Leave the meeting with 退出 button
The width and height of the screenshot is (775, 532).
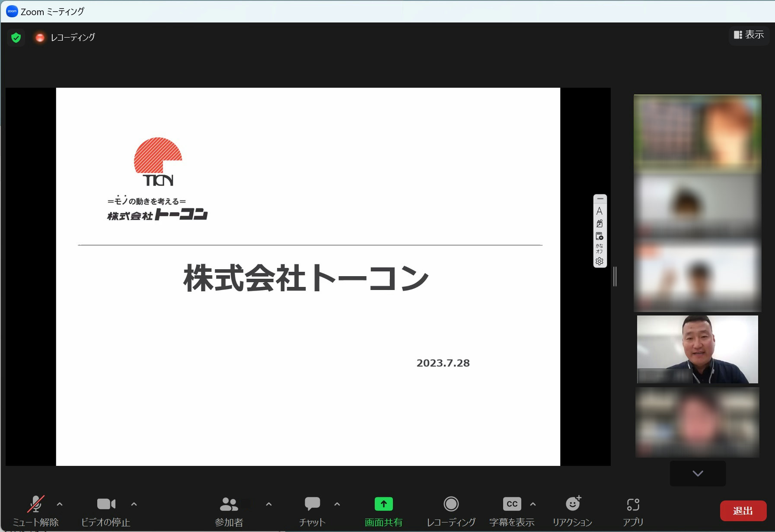743,511
